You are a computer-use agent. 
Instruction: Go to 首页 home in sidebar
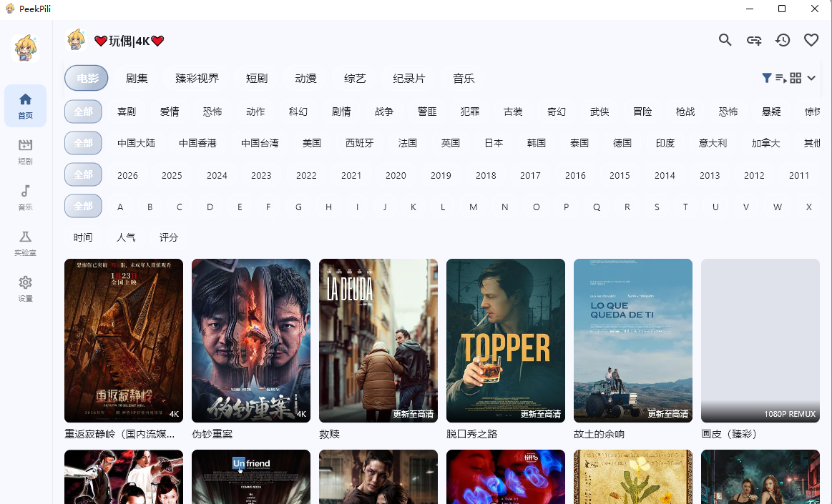[x=26, y=106]
